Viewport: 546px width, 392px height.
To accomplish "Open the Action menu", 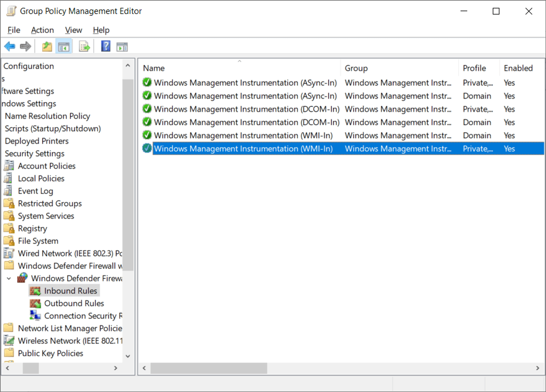I will (42, 30).
